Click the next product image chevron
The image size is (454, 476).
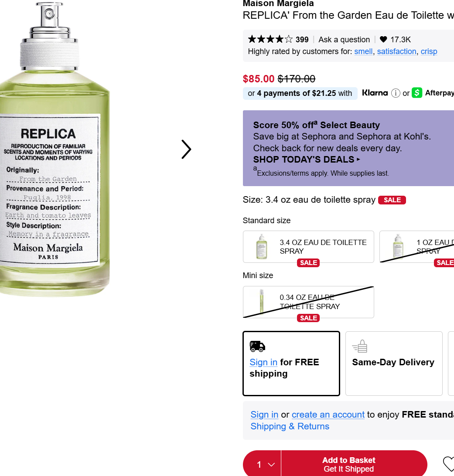pyautogui.click(x=186, y=149)
